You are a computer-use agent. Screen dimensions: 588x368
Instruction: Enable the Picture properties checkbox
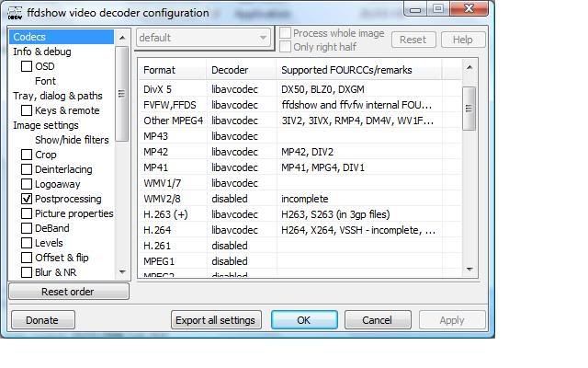27,213
